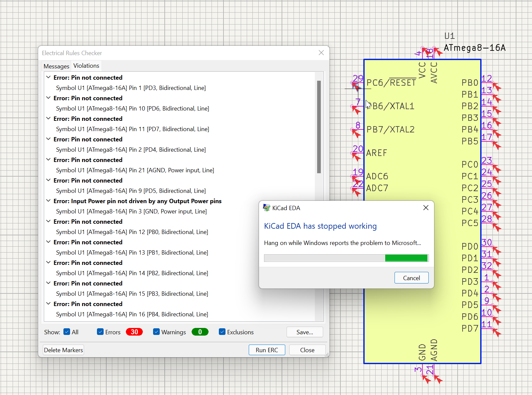Click ERC error marker on pin 29 PC6/RESET
Screen dimensions: 532x395
click(x=356, y=87)
